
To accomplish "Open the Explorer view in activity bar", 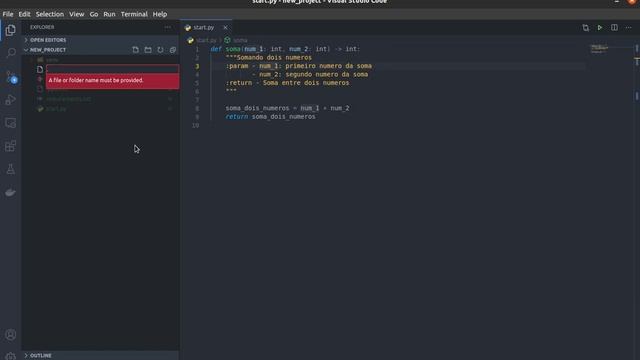I will tap(11, 30).
